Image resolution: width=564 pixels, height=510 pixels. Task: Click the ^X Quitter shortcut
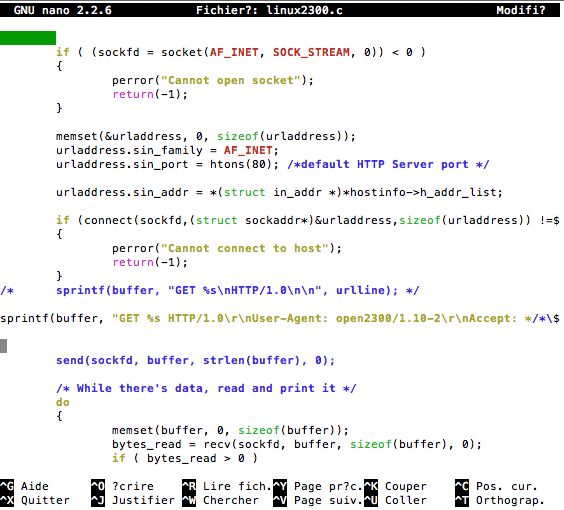[x=35, y=500]
